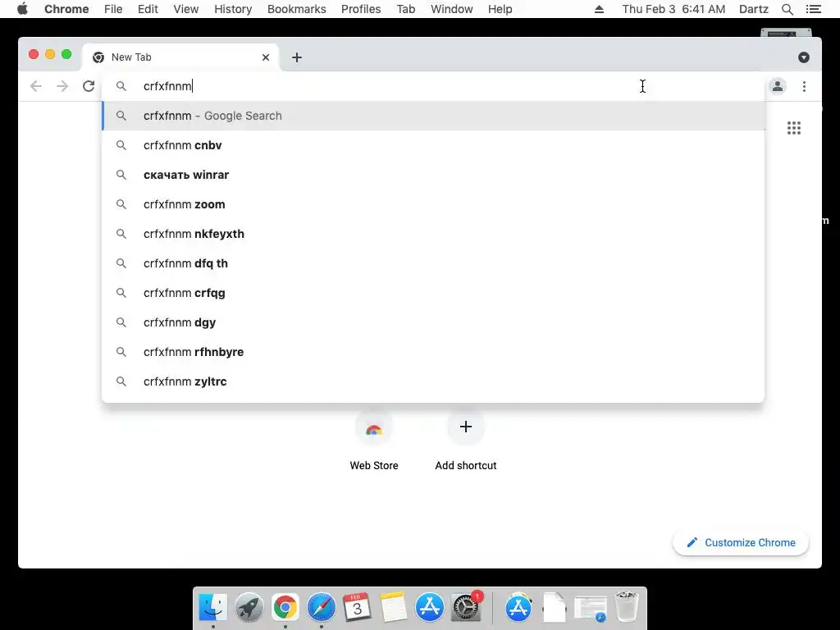Select suggestion crfxfnnm dgy
Viewport: 840px width, 630px height.
pyautogui.click(x=433, y=322)
